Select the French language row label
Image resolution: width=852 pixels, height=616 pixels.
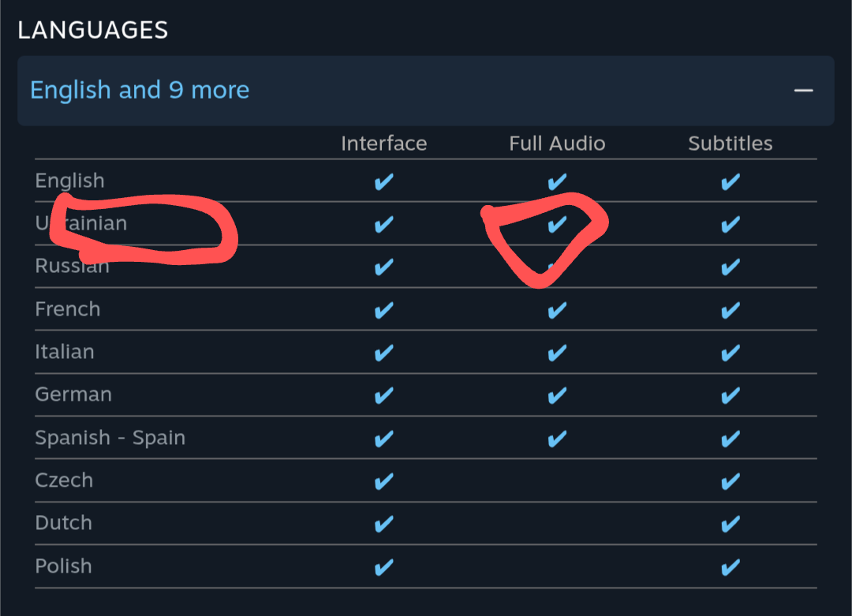coord(68,309)
